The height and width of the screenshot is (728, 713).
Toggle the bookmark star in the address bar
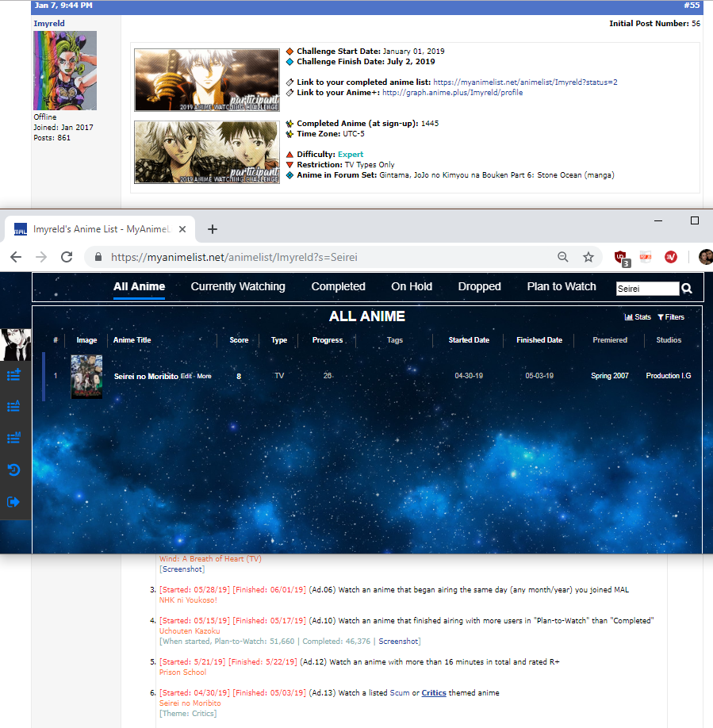click(x=588, y=257)
